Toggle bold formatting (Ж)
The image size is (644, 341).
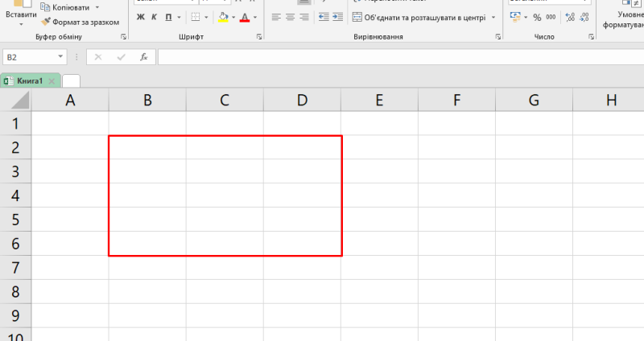point(140,17)
